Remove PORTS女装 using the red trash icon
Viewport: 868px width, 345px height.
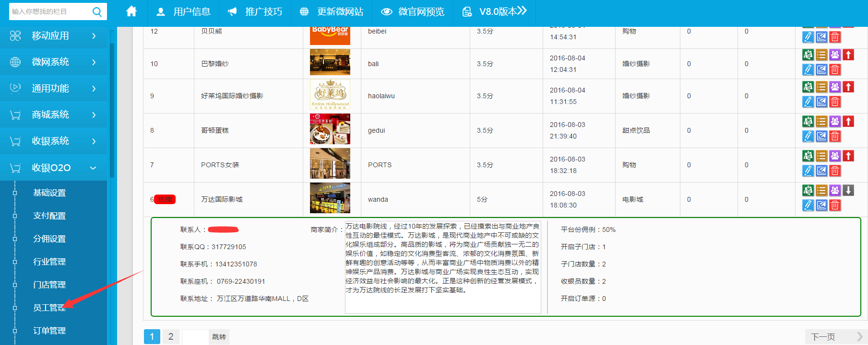[835, 171]
